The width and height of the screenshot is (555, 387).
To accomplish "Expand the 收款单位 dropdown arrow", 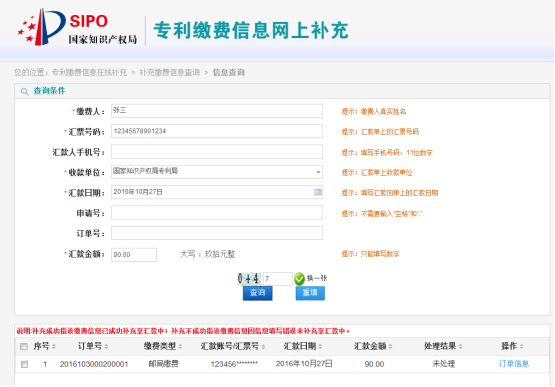I will 318,172.
